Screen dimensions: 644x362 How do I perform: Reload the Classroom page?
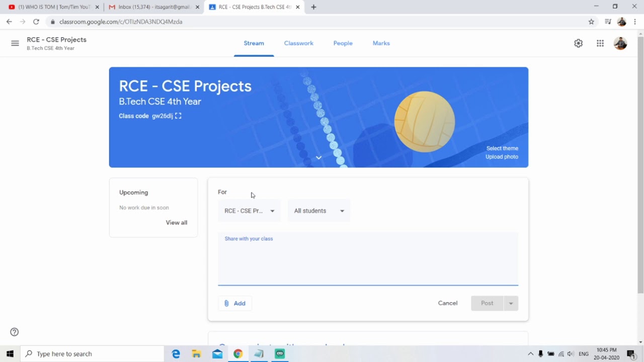[x=36, y=22]
